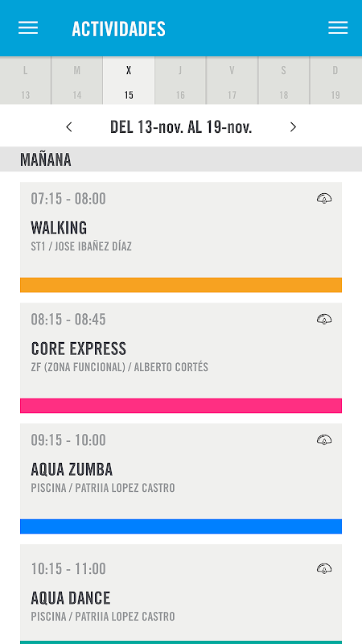The height and width of the screenshot is (644, 362).
Task: Open the AQUA DANCE class card
Action: tap(181, 594)
